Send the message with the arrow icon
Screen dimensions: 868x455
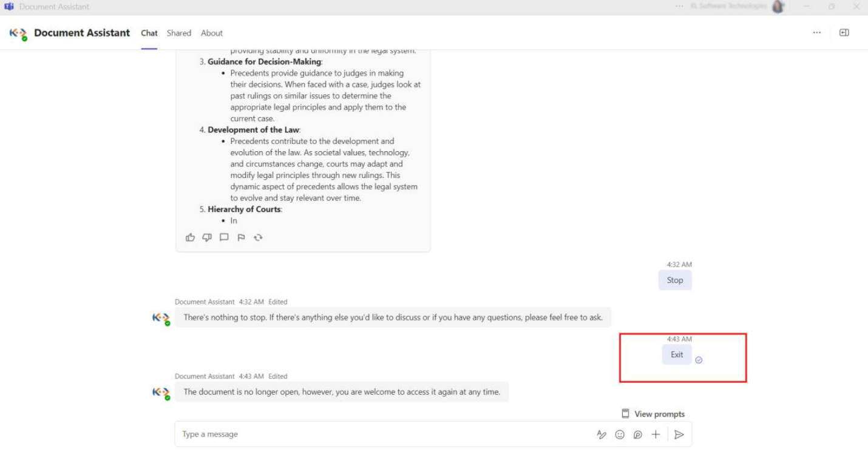679,434
